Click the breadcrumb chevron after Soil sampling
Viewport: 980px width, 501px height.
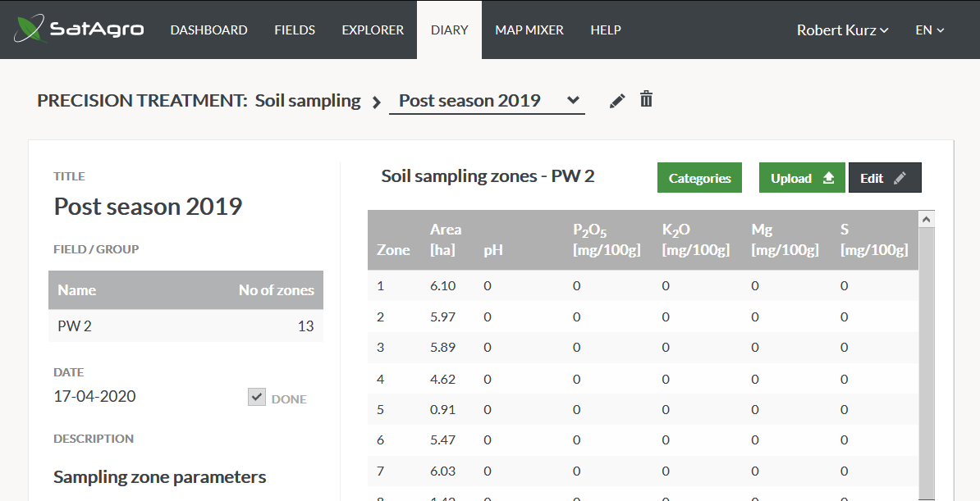tap(376, 102)
